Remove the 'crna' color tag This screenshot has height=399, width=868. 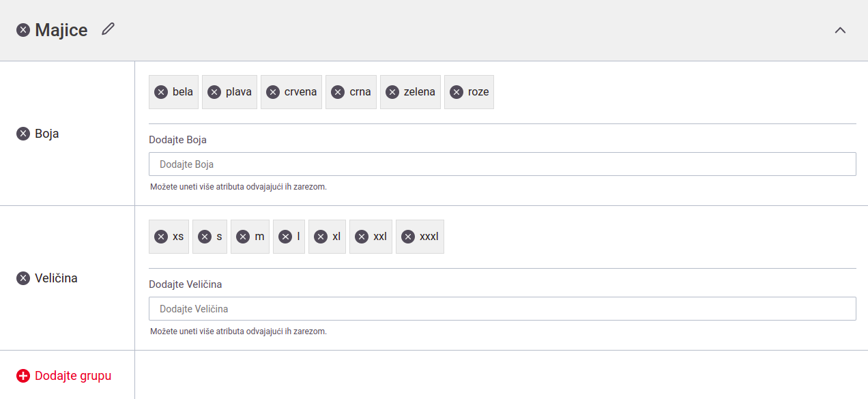coord(338,92)
